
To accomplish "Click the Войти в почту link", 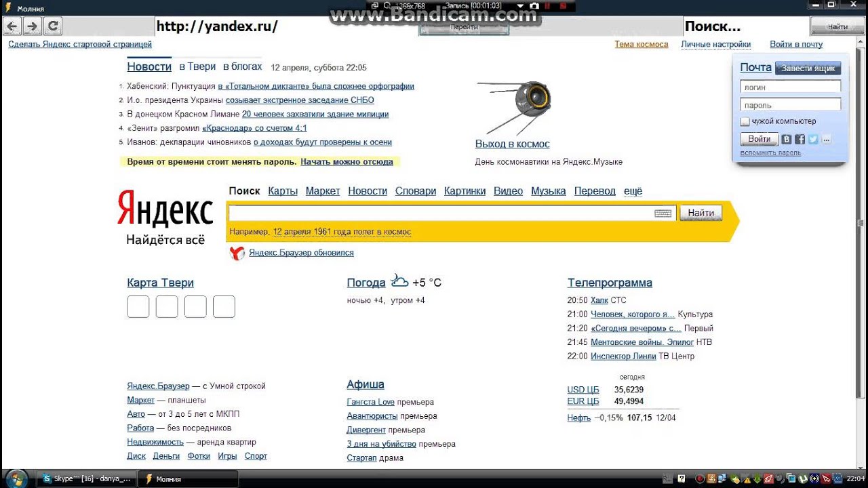I will (796, 44).
